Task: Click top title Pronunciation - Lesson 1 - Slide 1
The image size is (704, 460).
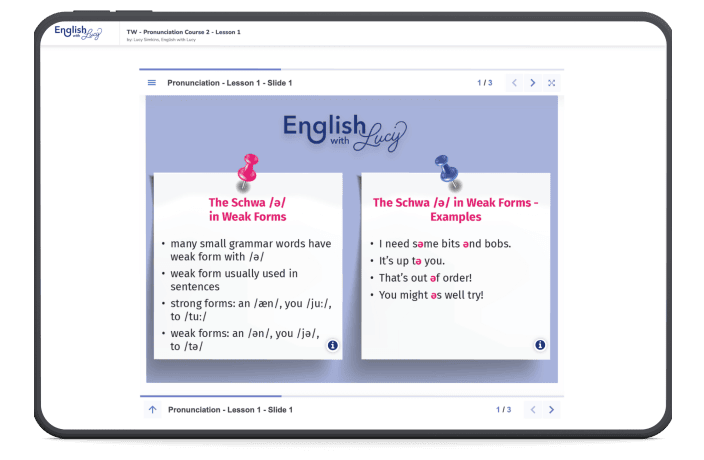Action: (x=230, y=83)
